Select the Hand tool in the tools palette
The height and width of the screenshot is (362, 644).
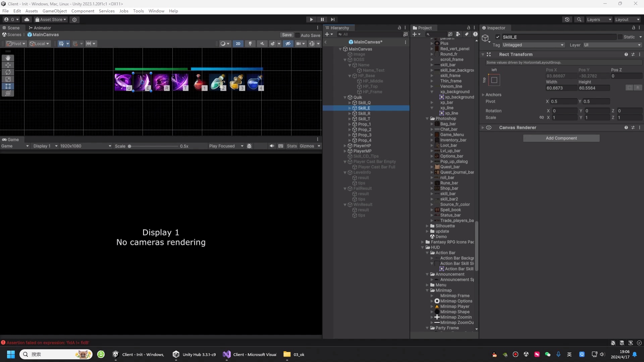(8, 58)
